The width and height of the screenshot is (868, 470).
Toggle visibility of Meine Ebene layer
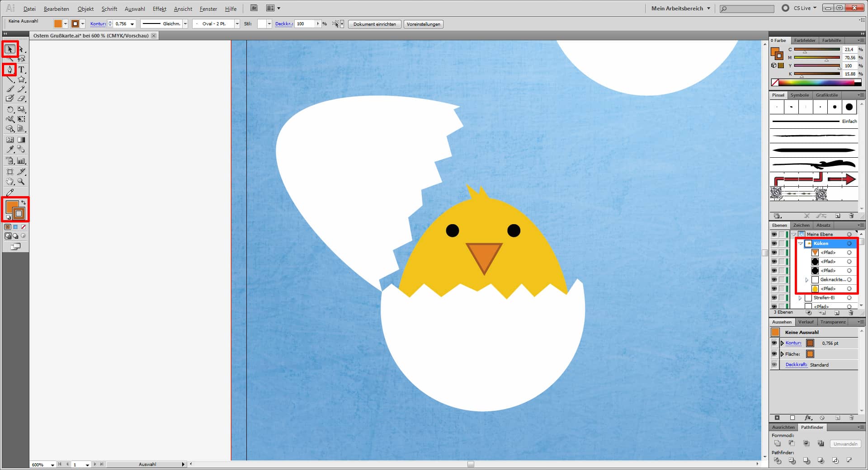[774, 235]
